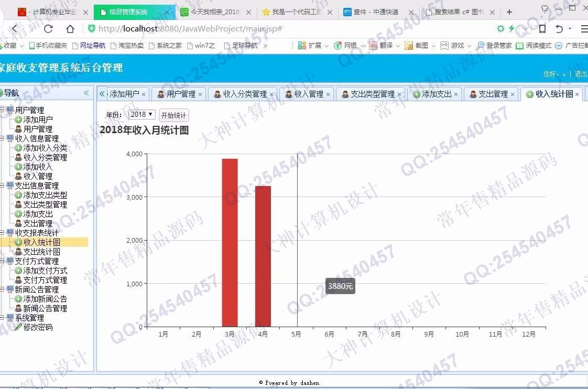Click the browser address bar URL
This screenshot has width=588, height=389.
(x=190, y=28)
